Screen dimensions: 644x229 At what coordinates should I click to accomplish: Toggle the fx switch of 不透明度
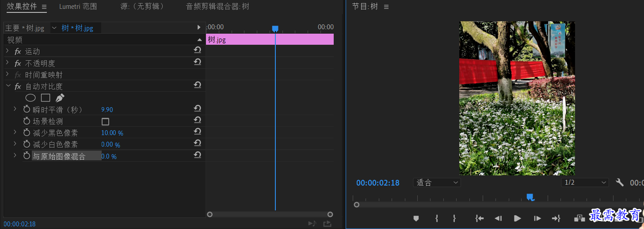coord(18,63)
